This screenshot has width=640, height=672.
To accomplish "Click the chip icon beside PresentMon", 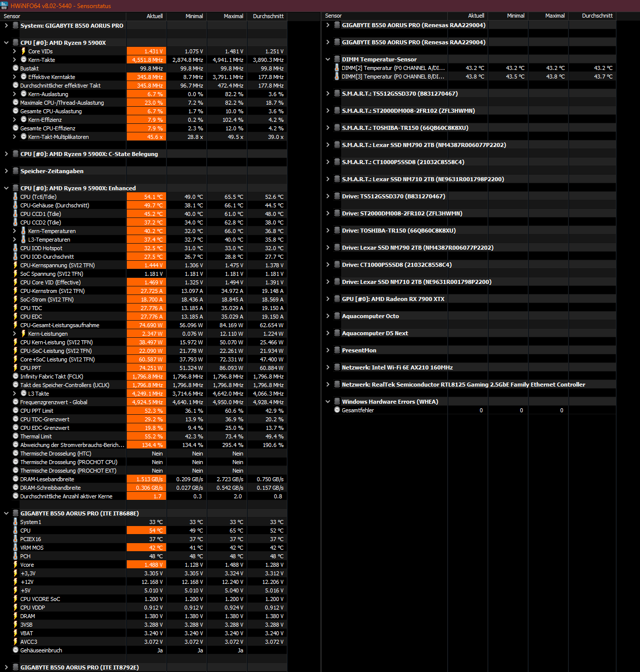I will [x=337, y=350].
